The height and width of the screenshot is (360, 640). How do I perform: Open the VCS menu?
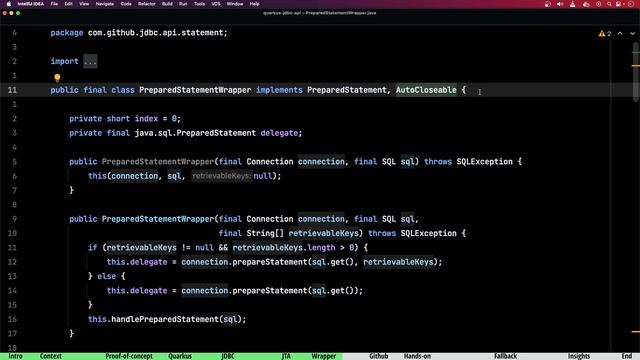click(216, 4)
